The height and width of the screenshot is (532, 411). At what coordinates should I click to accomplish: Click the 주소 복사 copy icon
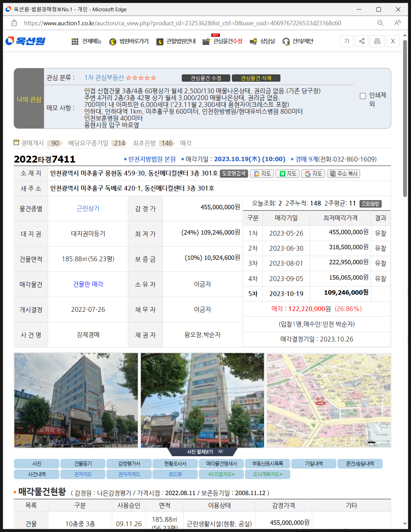pos(343,173)
